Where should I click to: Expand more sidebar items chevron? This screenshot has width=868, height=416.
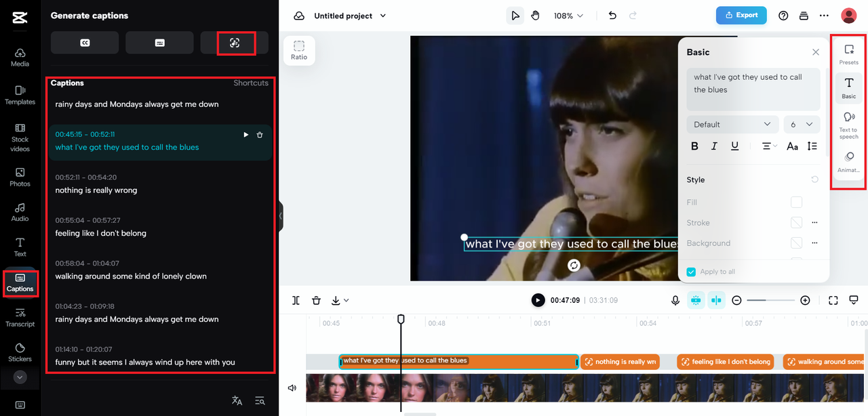[20, 377]
